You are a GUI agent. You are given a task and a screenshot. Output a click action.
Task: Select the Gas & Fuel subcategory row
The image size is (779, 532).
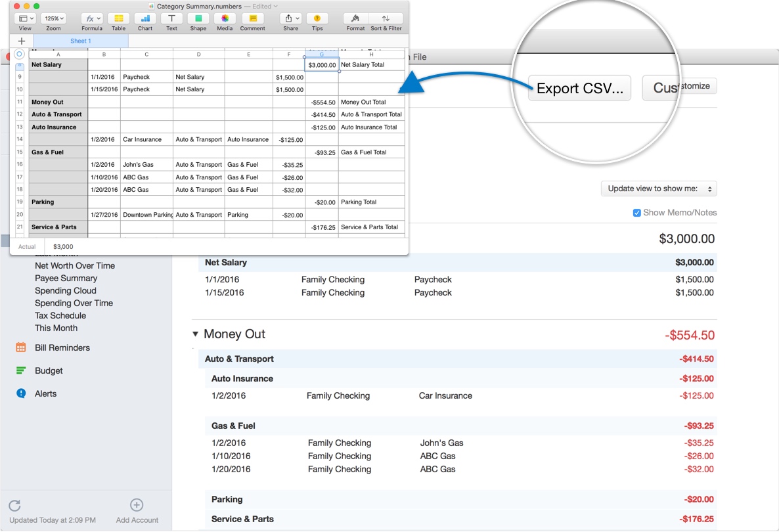[460, 426]
